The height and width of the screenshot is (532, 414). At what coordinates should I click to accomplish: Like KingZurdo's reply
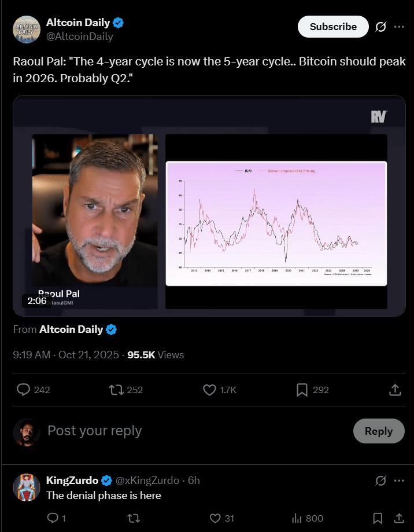click(215, 519)
